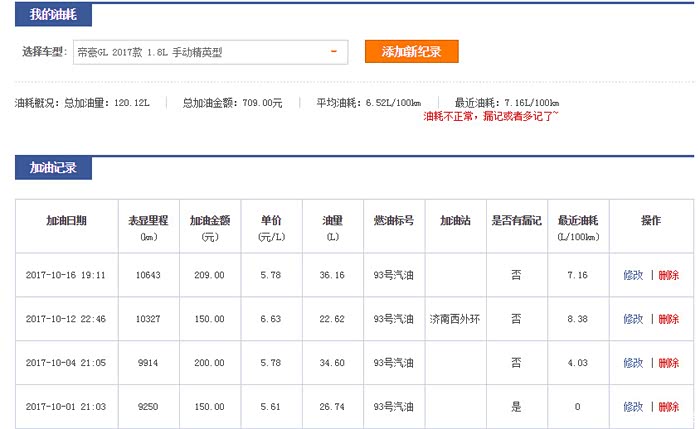Click the 加油日期 column header
Viewport: 700px width, 429px height.
(66, 220)
